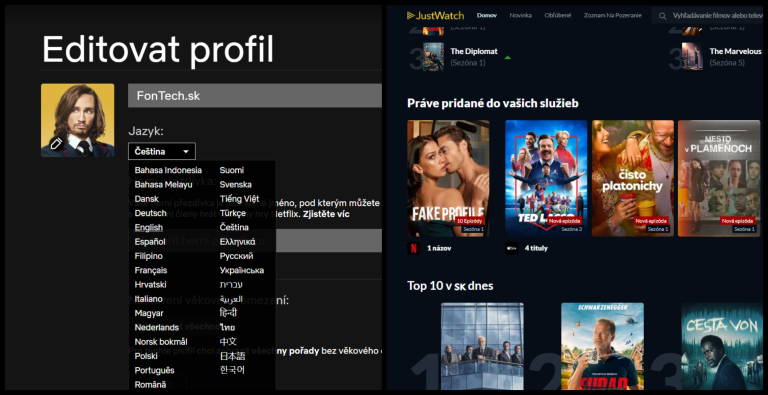Click the 4 tituly label
The height and width of the screenshot is (395, 768).
[x=536, y=248]
